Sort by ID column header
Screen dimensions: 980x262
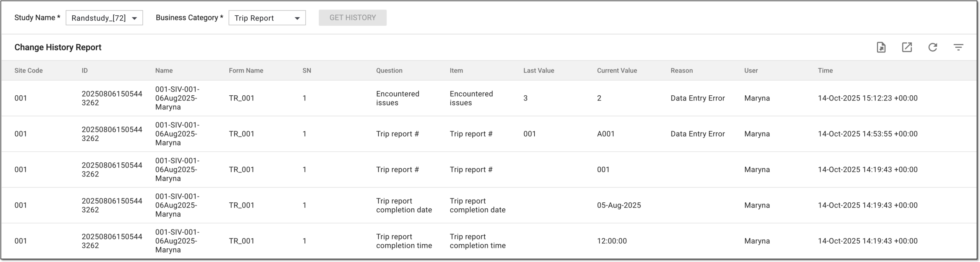pos(85,71)
